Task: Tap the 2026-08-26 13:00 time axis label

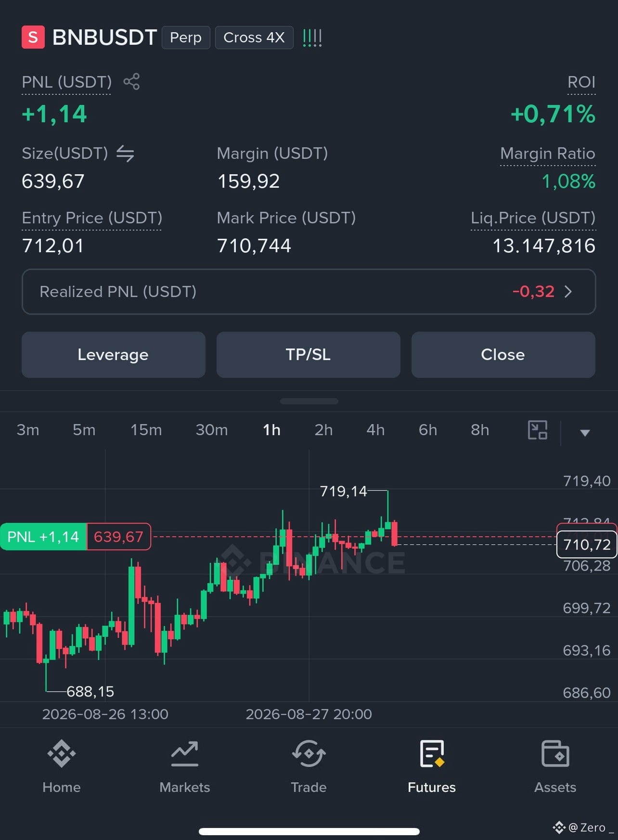Action: 105,714
